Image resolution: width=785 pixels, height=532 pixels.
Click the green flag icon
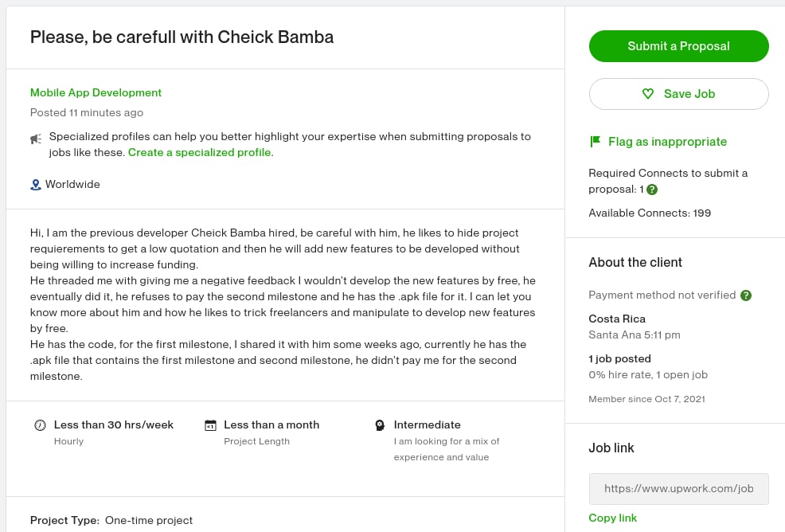coord(596,142)
